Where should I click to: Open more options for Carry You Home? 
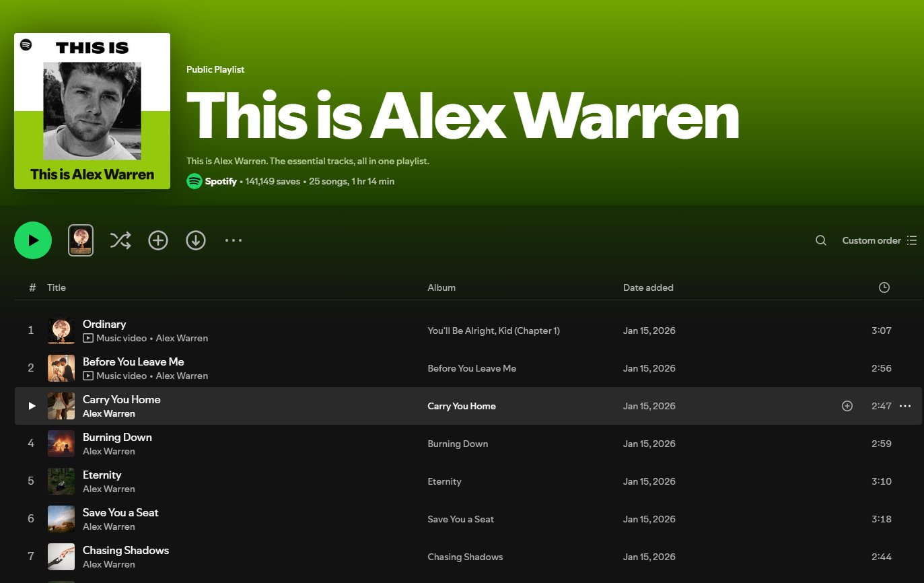tap(905, 406)
